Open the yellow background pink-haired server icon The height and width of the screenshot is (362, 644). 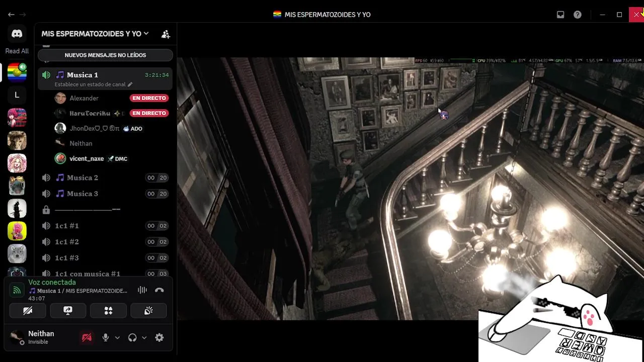coord(17,231)
